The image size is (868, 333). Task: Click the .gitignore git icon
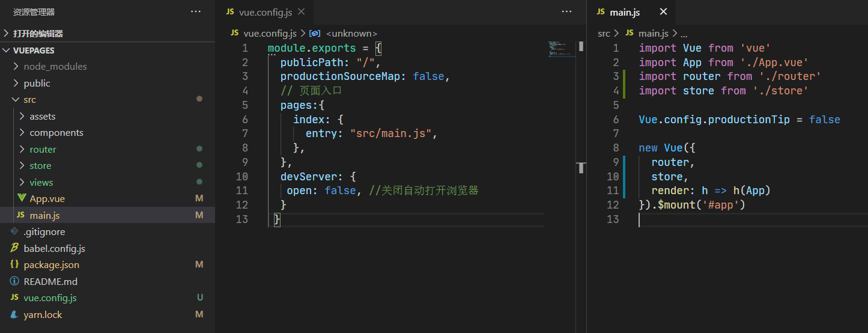tap(14, 231)
